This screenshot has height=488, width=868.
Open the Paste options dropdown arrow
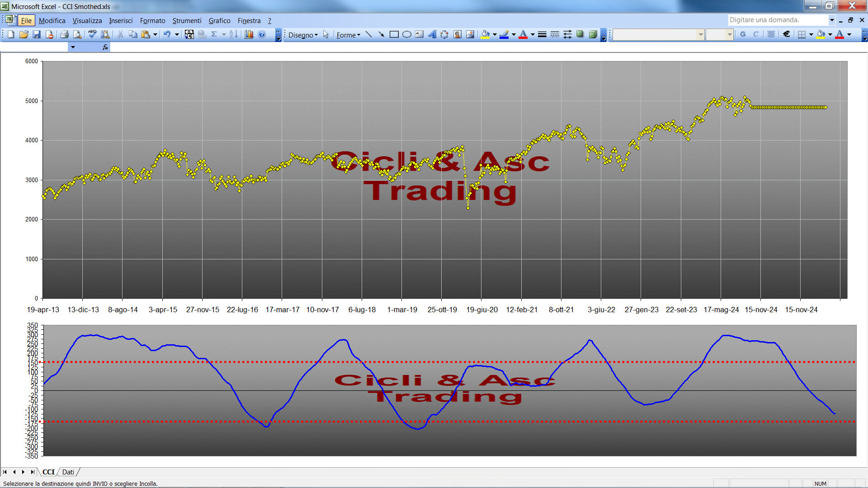[155, 34]
